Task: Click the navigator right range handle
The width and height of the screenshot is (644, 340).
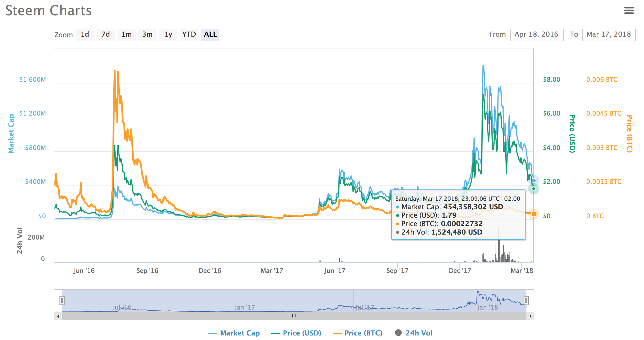Action: 526,301
